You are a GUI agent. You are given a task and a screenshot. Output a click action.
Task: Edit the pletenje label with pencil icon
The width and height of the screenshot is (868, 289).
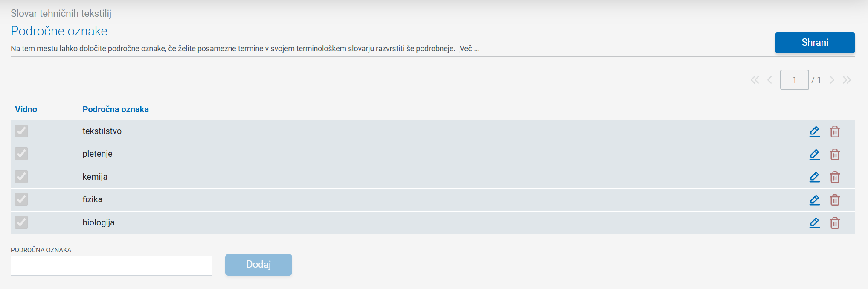coord(814,154)
